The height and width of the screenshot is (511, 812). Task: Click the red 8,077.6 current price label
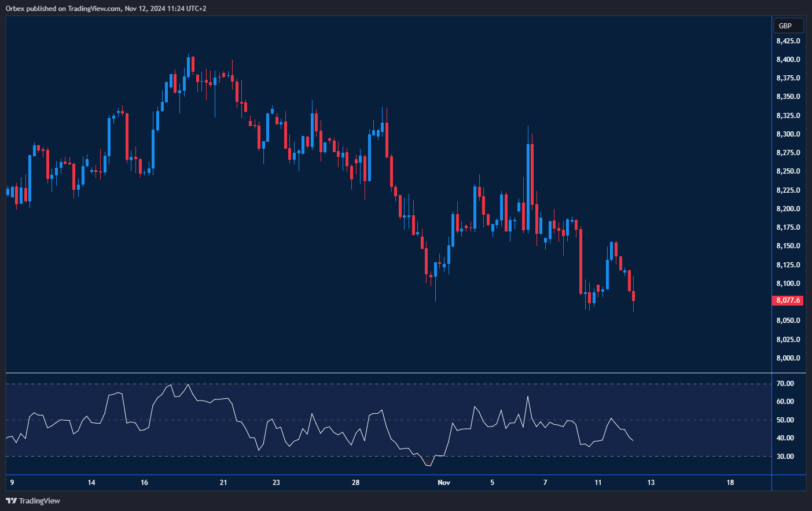pyautogui.click(x=788, y=300)
